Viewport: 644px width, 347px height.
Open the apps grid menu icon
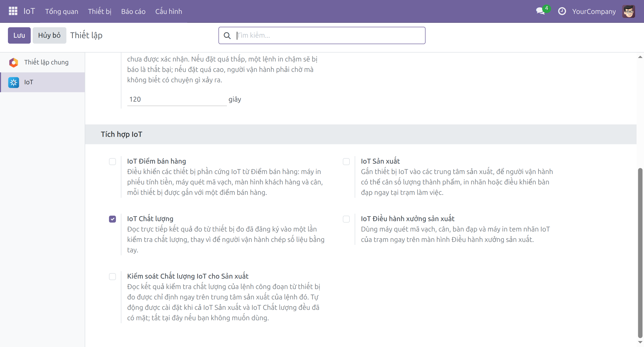pyautogui.click(x=13, y=11)
